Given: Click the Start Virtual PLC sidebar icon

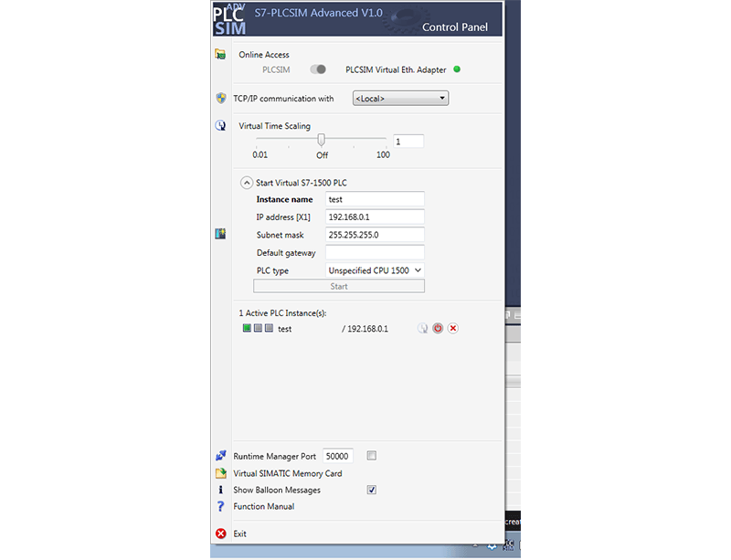Looking at the screenshot, I should [x=220, y=234].
